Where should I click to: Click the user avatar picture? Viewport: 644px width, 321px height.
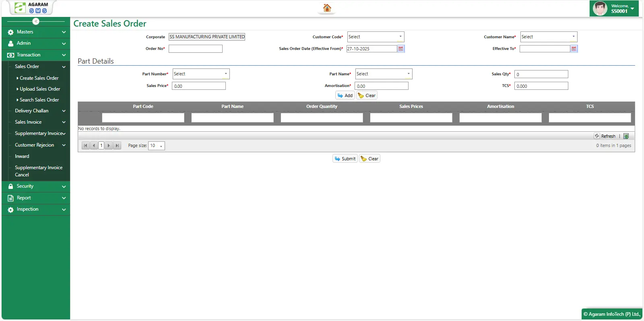[600, 8]
